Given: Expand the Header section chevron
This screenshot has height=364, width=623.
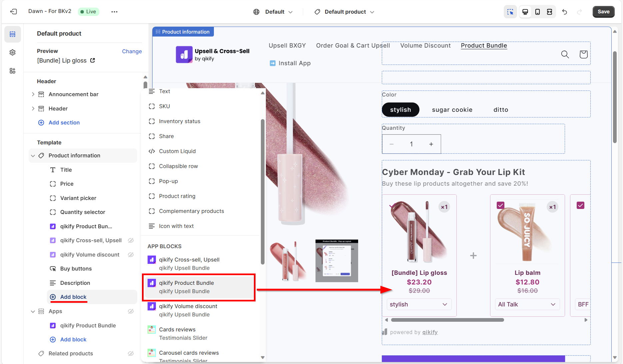Looking at the screenshot, I should coord(33,108).
